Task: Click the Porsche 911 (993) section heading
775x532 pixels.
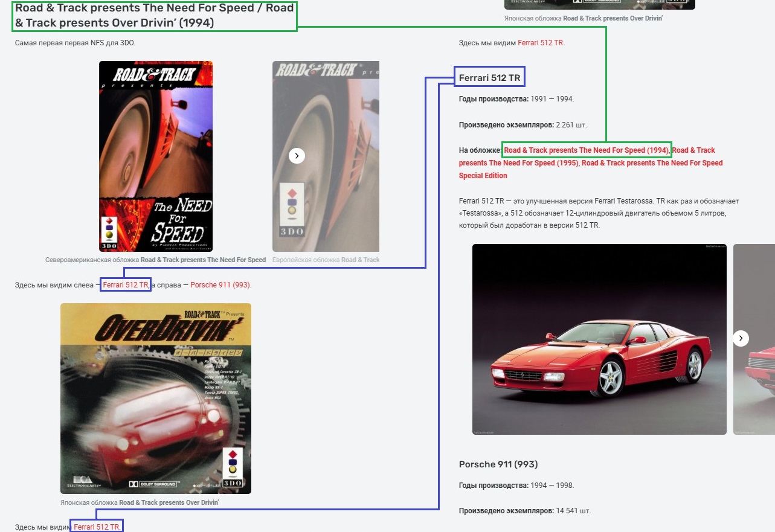Action: click(x=498, y=464)
